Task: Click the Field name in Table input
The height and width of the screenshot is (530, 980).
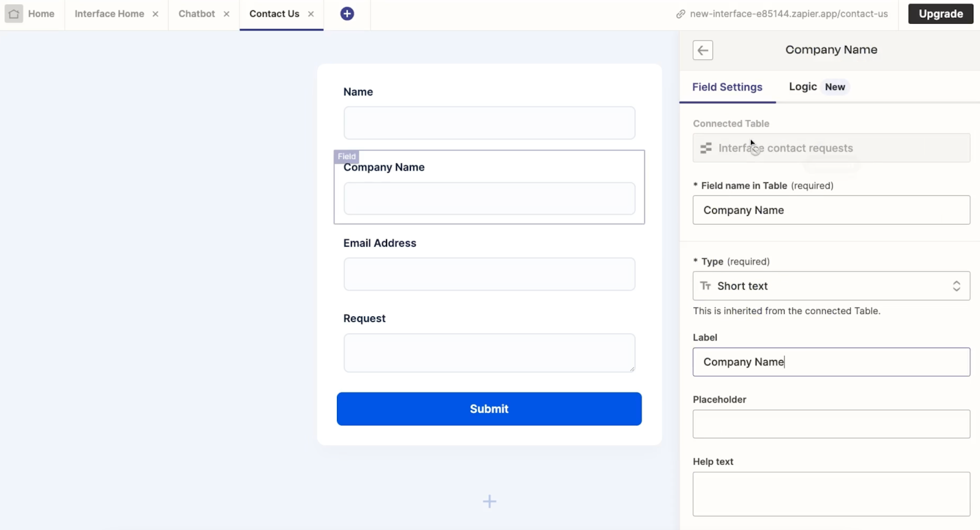Action: (x=831, y=210)
